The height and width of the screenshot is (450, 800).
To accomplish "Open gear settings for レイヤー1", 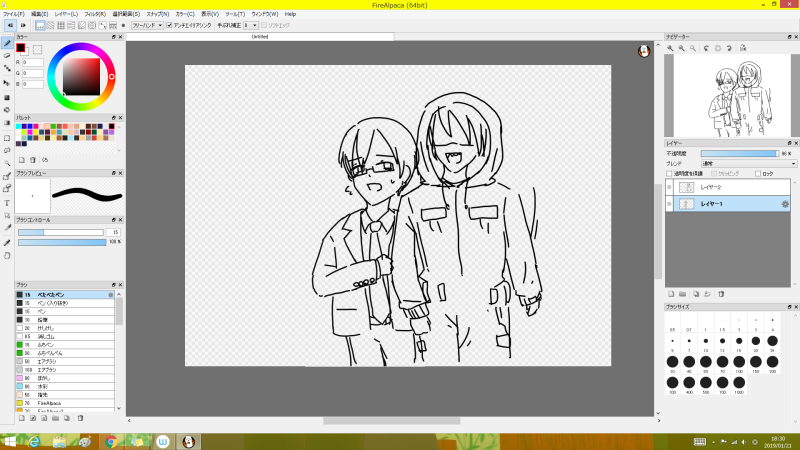I will pos(785,204).
